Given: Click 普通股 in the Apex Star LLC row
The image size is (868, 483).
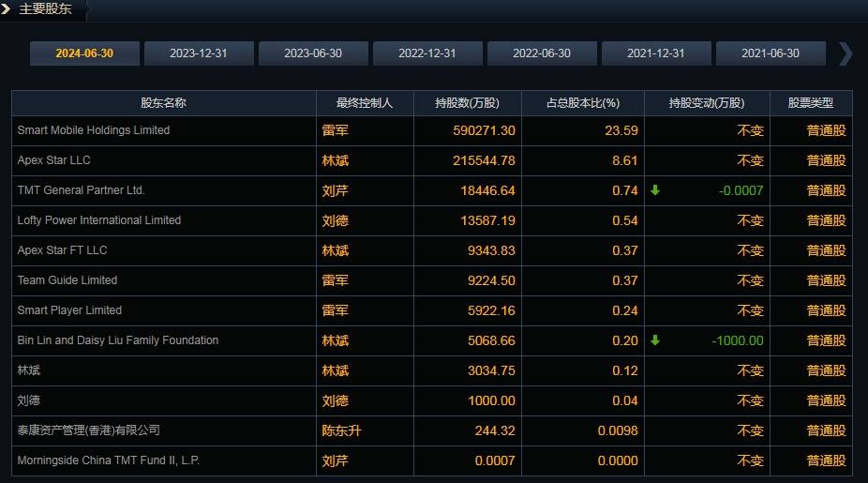Looking at the screenshot, I should click(x=827, y=160).
